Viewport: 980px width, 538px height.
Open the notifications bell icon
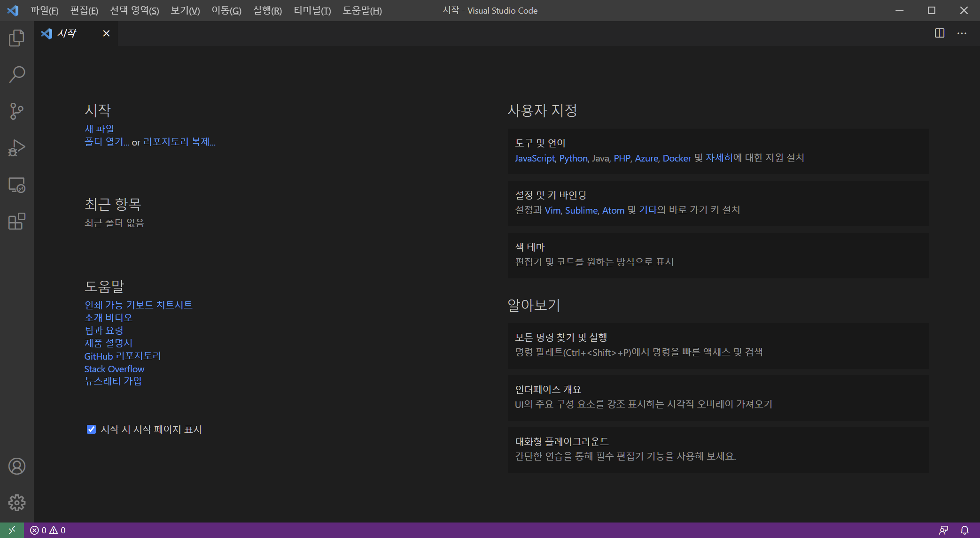[964, 530]
